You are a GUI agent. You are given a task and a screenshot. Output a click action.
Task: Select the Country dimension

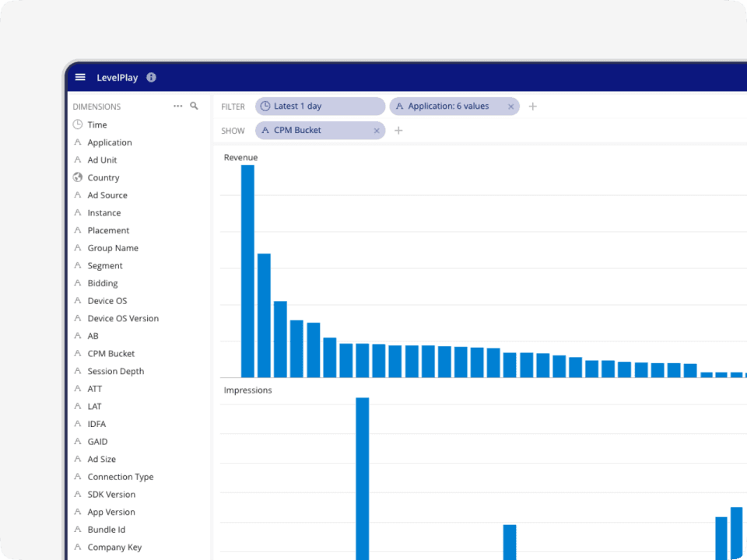103,177
